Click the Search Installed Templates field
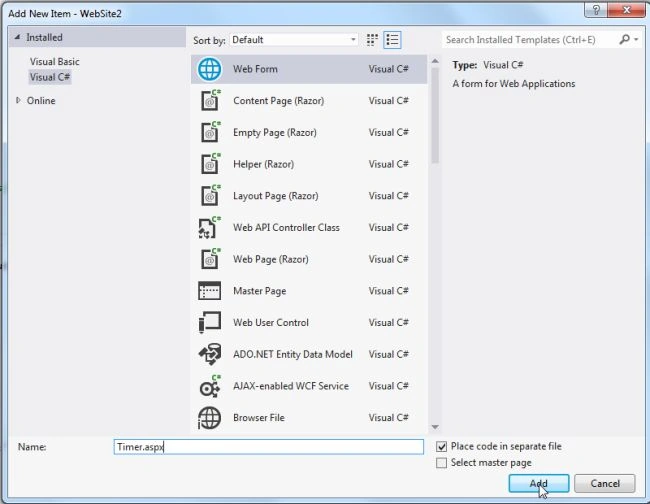This screenshot has height=504, width=650. 530,40
